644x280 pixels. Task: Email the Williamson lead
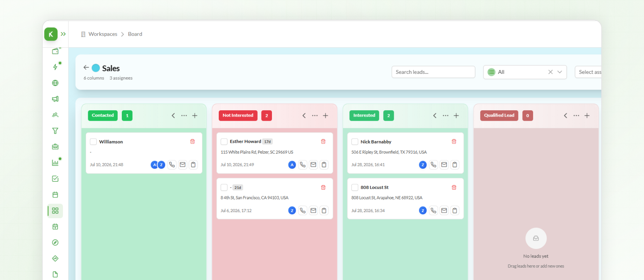click(x=183, y=164)
